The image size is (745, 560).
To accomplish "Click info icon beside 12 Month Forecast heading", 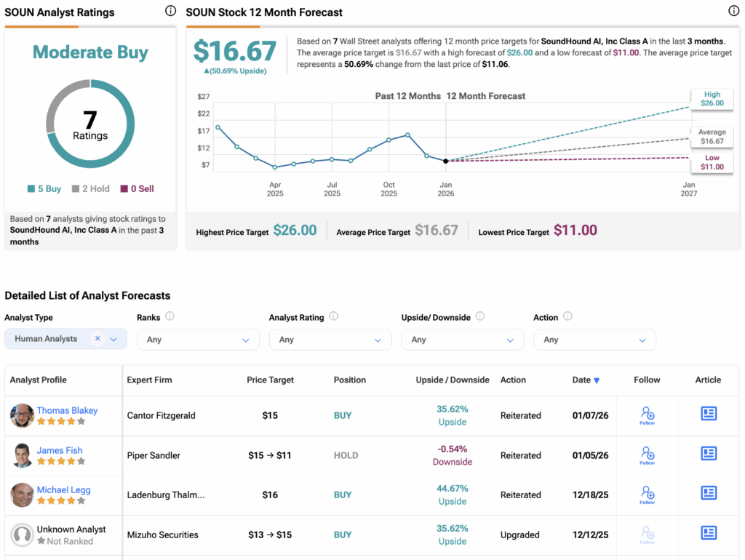I will click(x=733, y=11).
